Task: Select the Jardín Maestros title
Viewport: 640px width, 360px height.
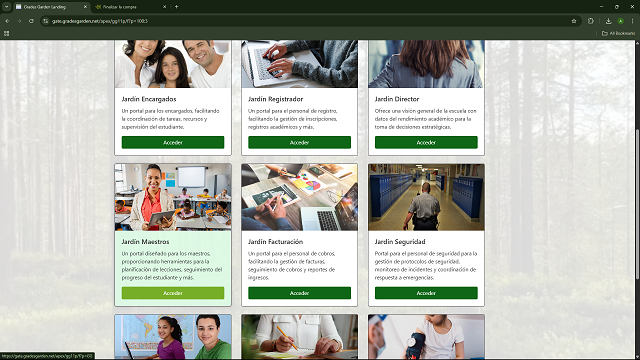Action: [x=145, y=242]
